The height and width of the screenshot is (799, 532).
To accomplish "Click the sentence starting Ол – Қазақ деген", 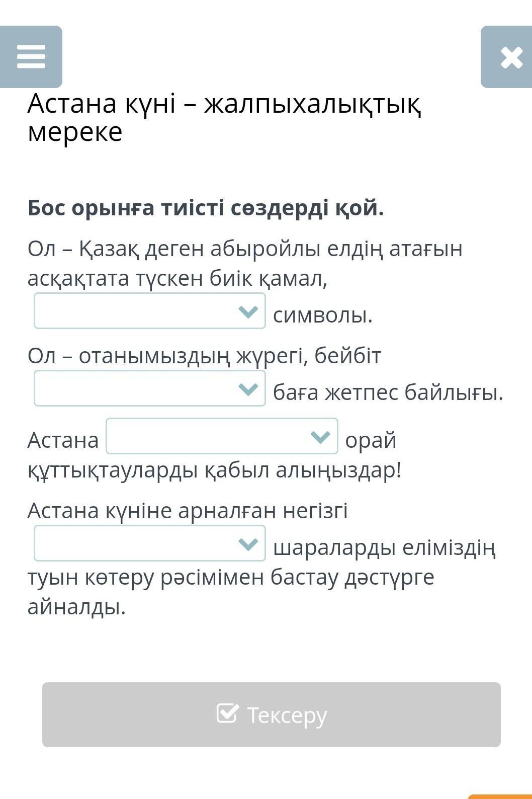I will [245, 263].
